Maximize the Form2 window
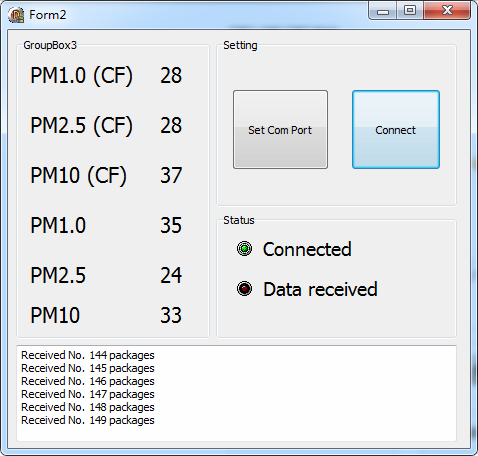 (410, 11)
